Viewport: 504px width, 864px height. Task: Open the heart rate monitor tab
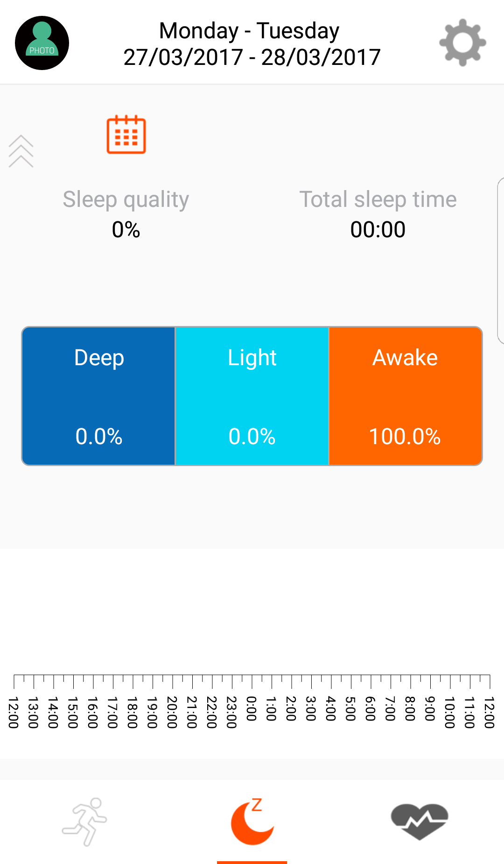(419, 822)
